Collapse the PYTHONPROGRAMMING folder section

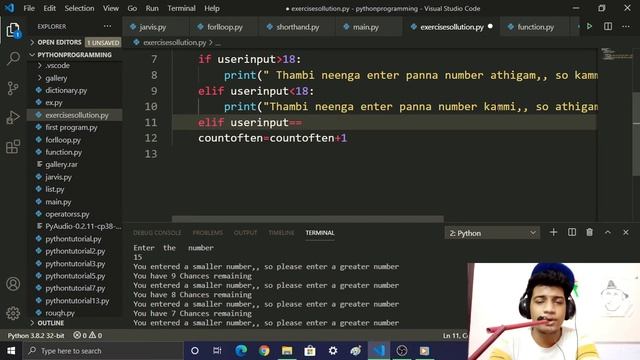tap(75, 55)
